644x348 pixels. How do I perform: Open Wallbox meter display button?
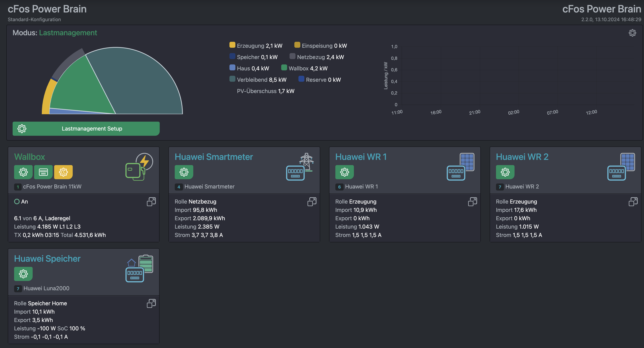[43, 172]
